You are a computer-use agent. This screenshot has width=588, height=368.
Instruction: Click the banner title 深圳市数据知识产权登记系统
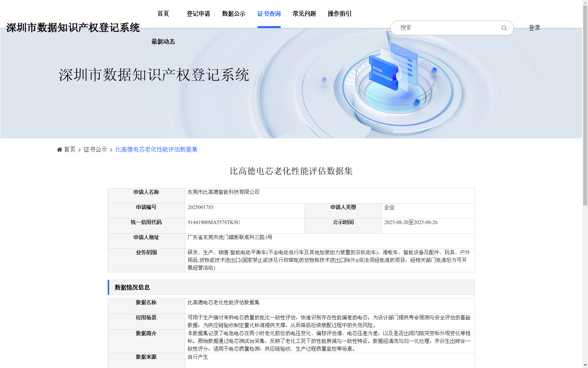pos(154,75)
